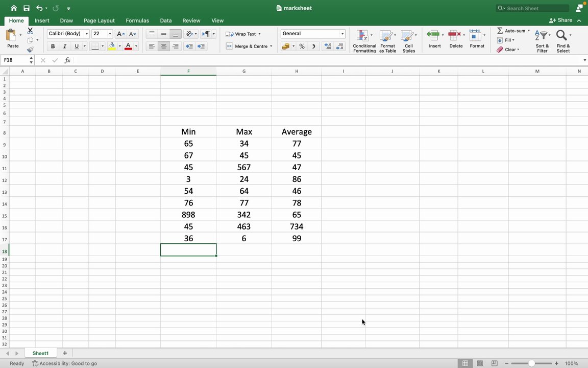Switch to the Data tab

pyautogui.click(x=166, y=20)
